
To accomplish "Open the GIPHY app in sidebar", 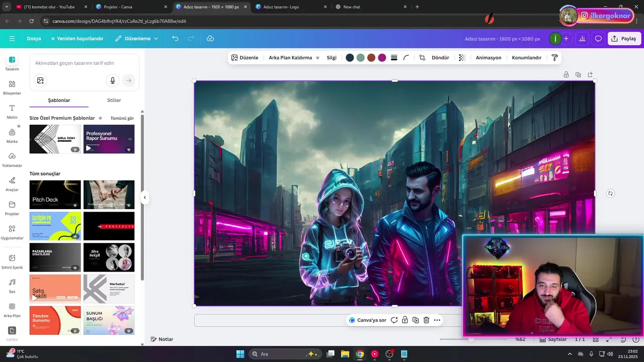I will tap(12, 333).
